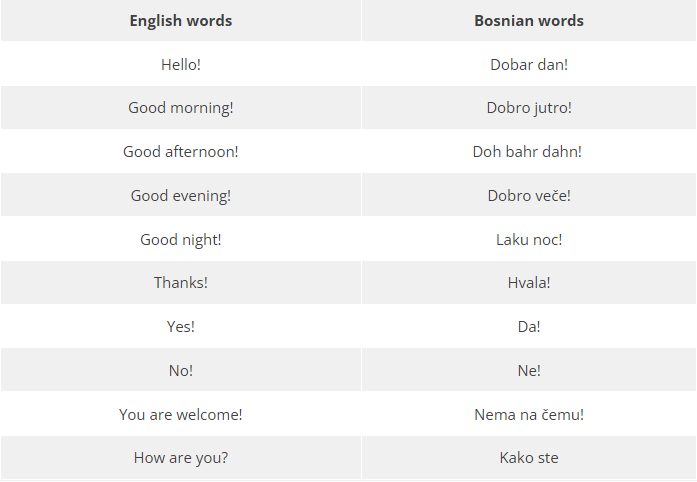Click the 'Da!' translation cell
This screenshot has width=697, height=482.
click(x=529, y=327)
